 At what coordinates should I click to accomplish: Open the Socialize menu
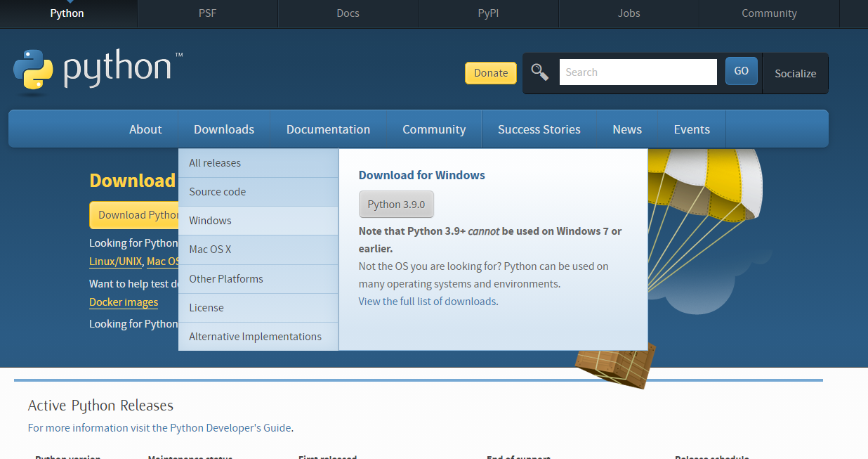(x=795, y=73)
